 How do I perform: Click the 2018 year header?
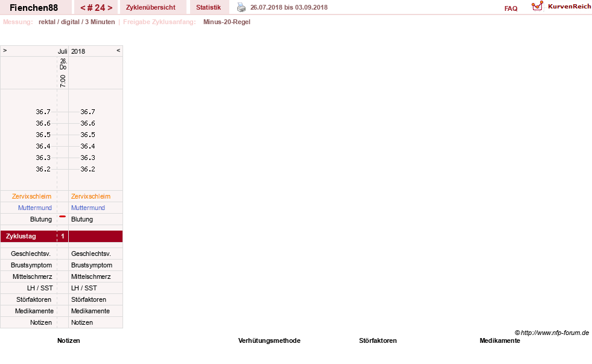coord(78,51)
